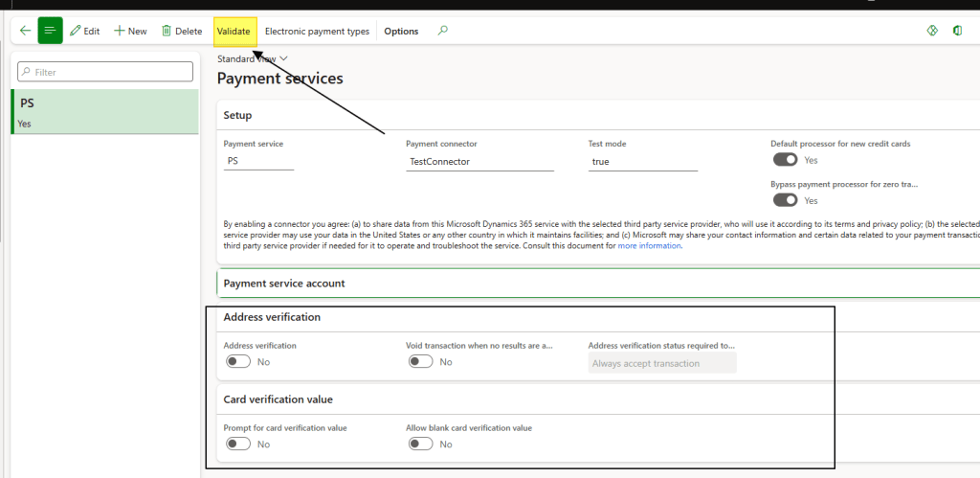980x478 pixels.
Task: Enable the Address verification toggle
Action: 237,361
